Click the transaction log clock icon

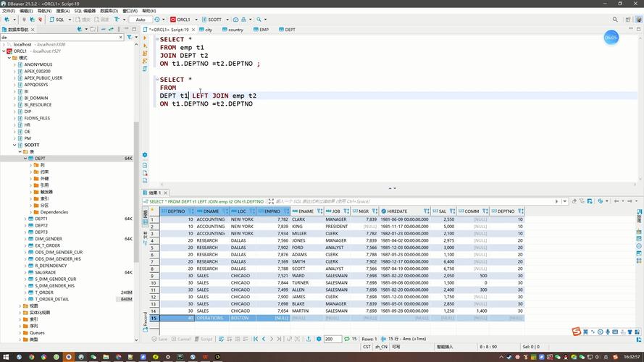point(157,20)
